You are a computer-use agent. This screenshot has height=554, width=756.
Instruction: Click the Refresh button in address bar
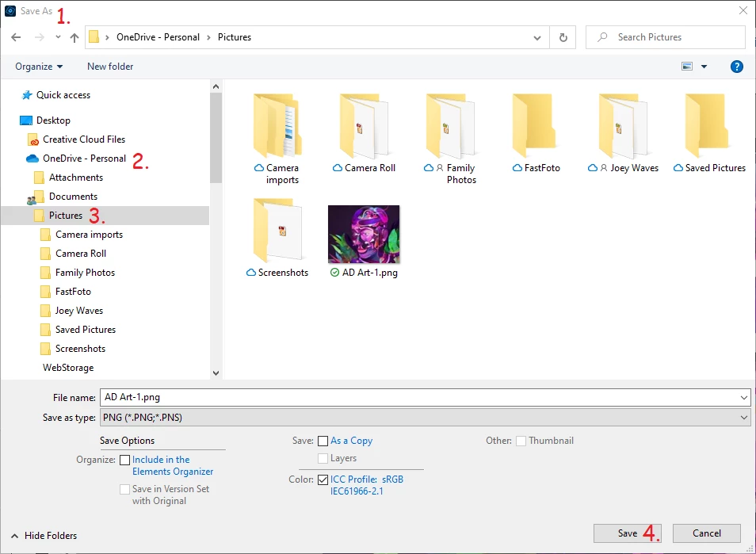[563, 37]
